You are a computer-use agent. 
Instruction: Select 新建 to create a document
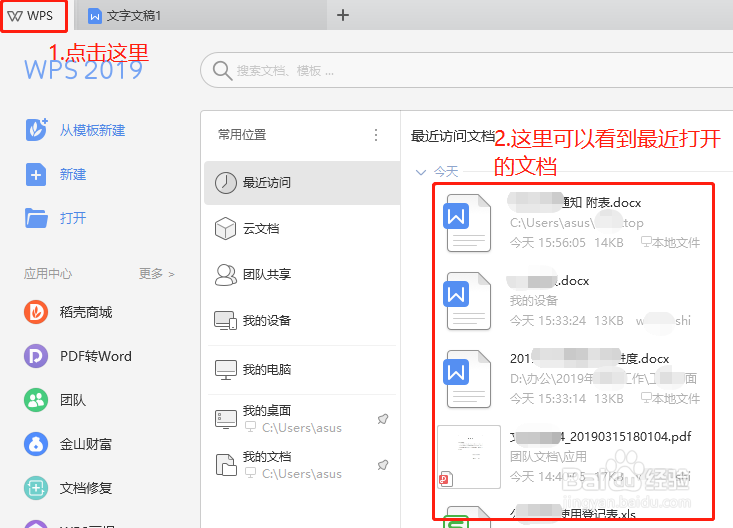point(73,174)
